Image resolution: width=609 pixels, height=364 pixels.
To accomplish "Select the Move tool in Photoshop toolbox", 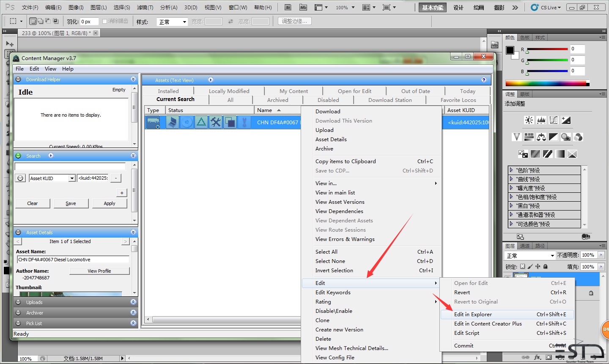I will tap(9, 44).
